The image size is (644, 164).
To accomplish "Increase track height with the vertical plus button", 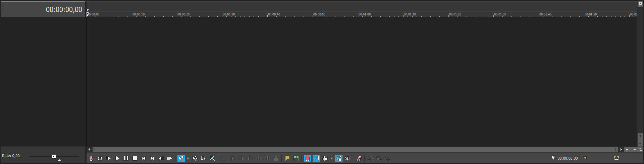I will point(640,136).
